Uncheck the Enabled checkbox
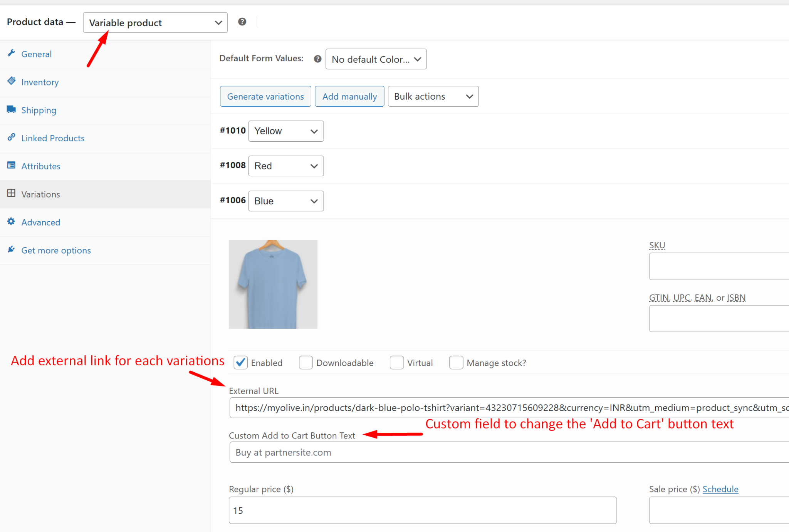Screen dimensions: 789x532 click(x=240, y=362)
